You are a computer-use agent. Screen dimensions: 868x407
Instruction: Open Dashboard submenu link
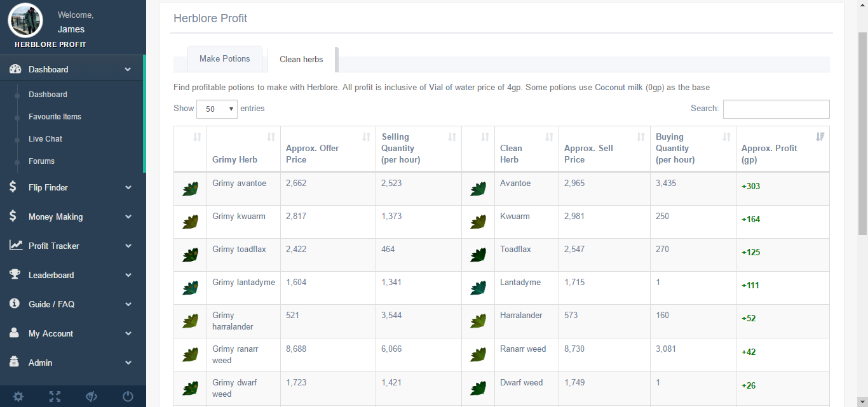(x=48, y=95)
